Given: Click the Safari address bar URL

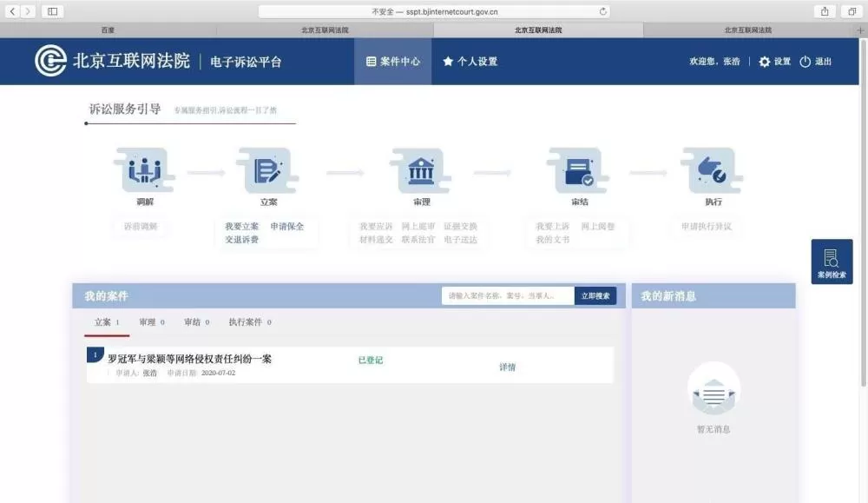Looking at the screenshot, I should [x=435, y=11].
